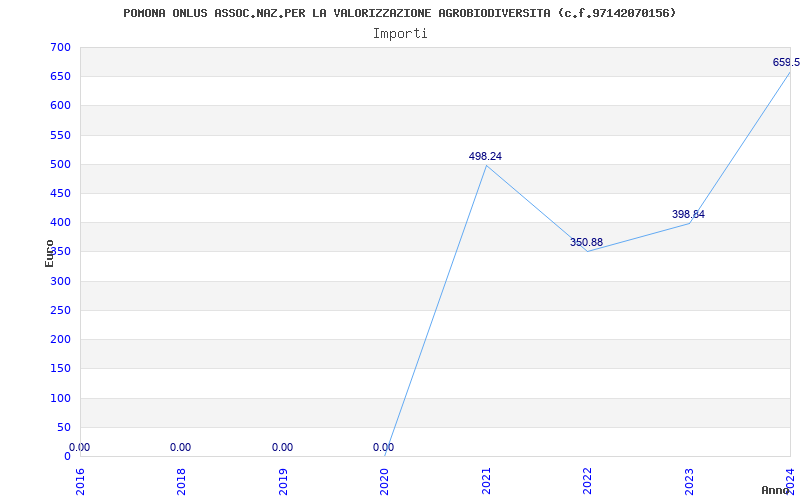This screenshot has height=500, width=800.
Task: Click the 2021 x-axis label
Action: (486, 482)
